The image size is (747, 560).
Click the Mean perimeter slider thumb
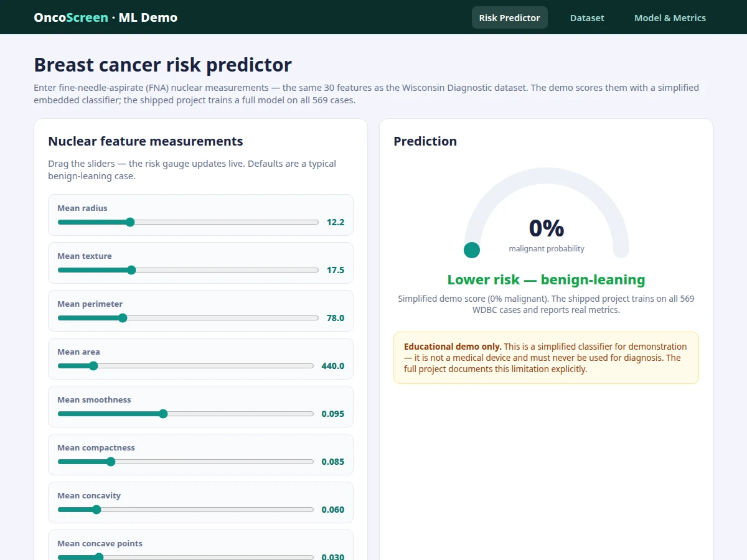[123, 318]
